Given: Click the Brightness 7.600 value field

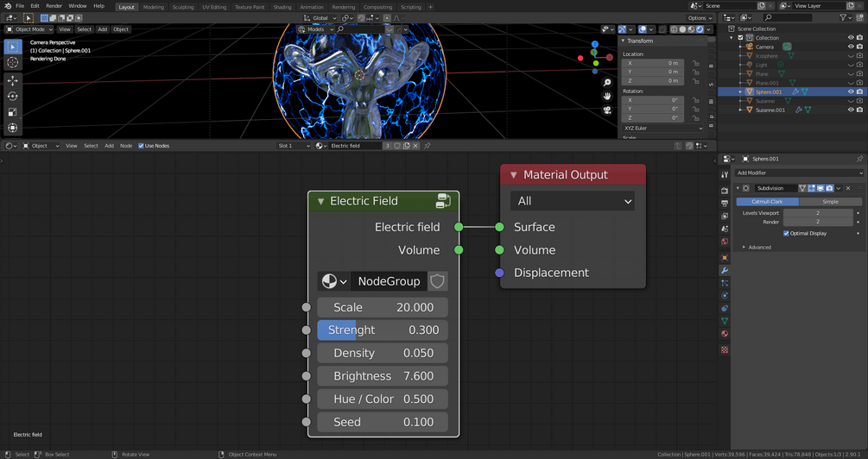Looking at the screenshot, I should [x=383, y=376].
